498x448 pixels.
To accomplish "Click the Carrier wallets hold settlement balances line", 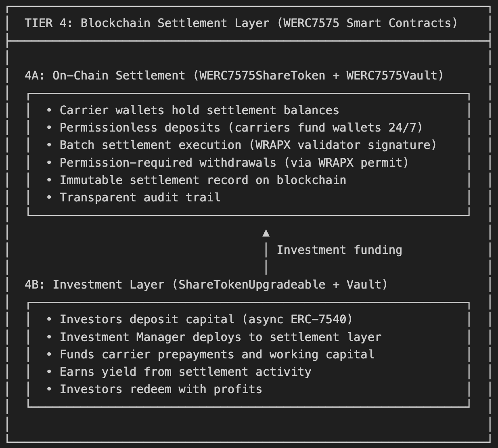I will [x=199, y=110].
